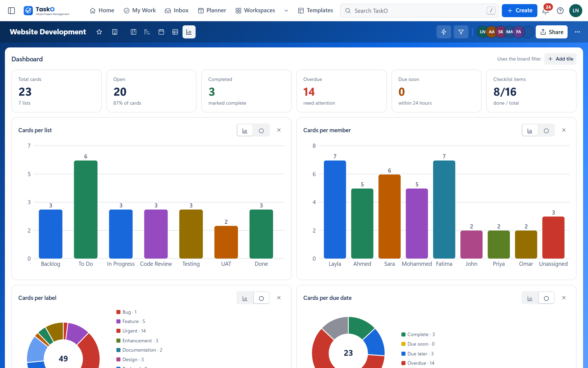This screenshot has height=368, width=588.
Task: Switch Cards per label to bar chart
Action: [x=245, y=298]
